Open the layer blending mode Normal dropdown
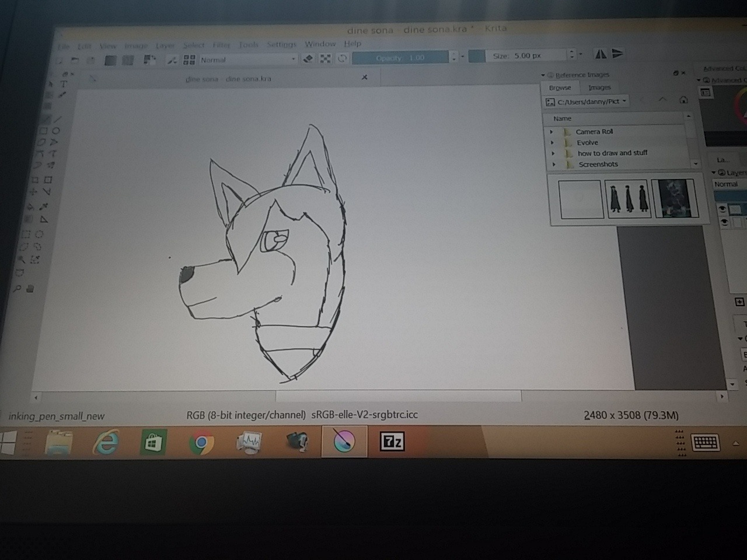 [x=729, y=184]
